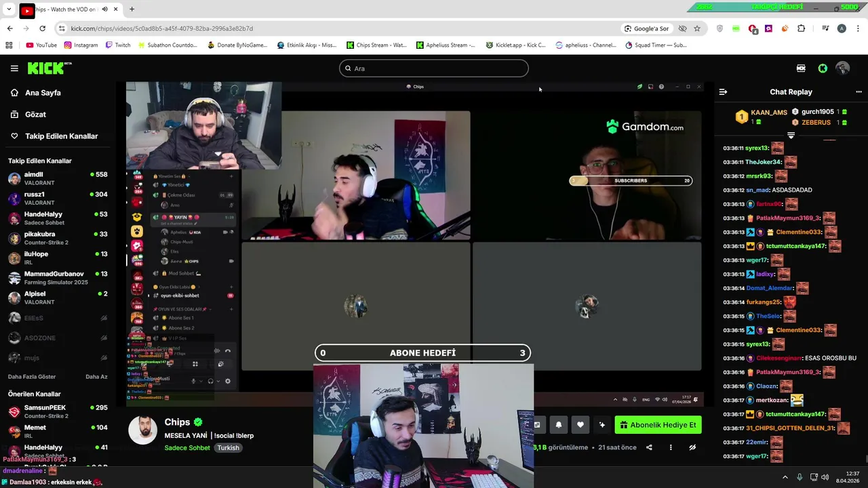Open the Chrome apps grid icon

[x=9, y=45]
